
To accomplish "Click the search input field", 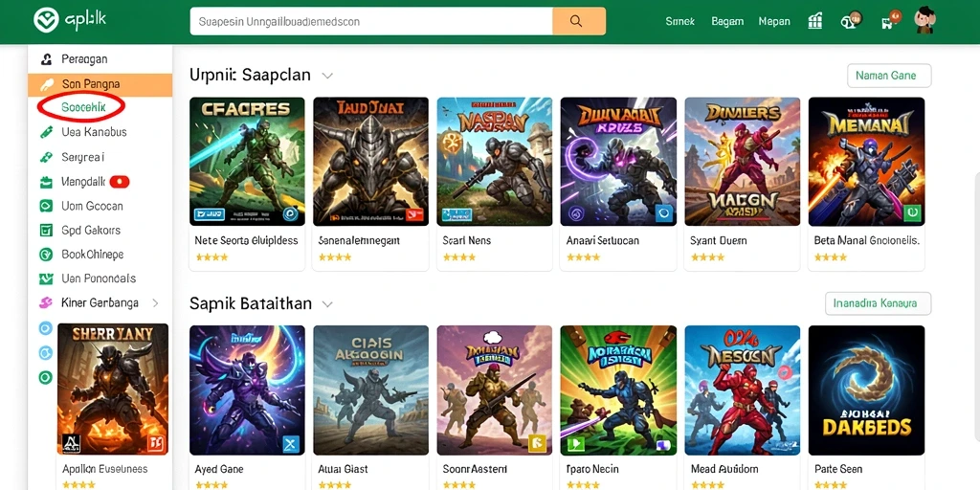I will 371,21.
